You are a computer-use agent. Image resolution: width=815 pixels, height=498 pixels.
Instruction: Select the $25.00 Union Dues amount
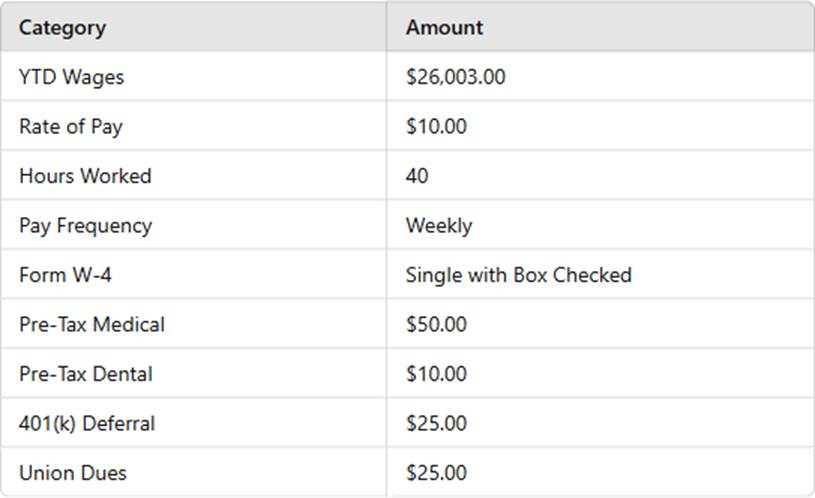click(x=436, y=473)
